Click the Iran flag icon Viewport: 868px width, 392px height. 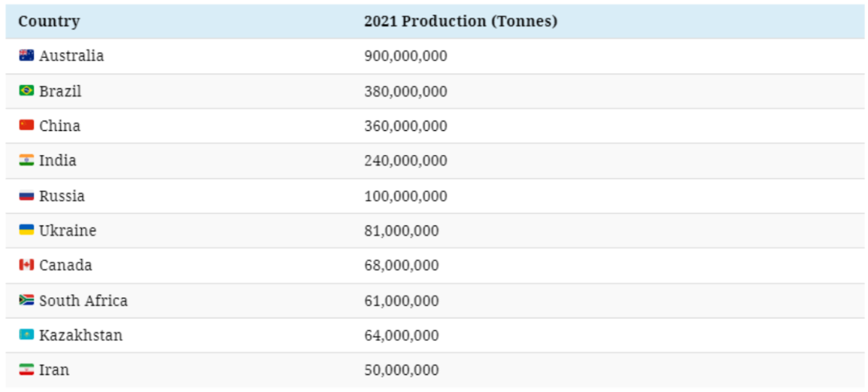pos(27,370)
